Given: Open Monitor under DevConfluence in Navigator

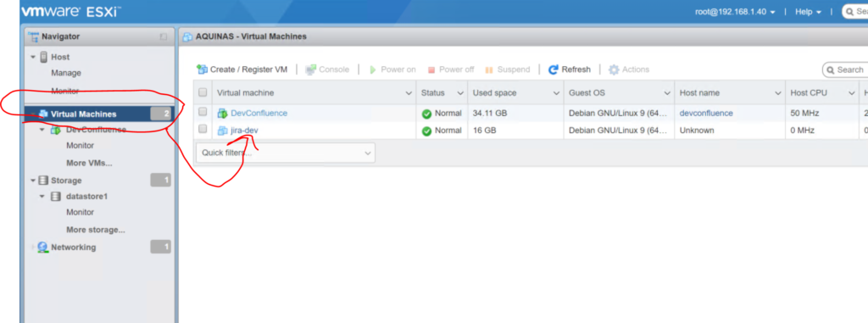Looking at the screenshot, I should tap(81, 146).
